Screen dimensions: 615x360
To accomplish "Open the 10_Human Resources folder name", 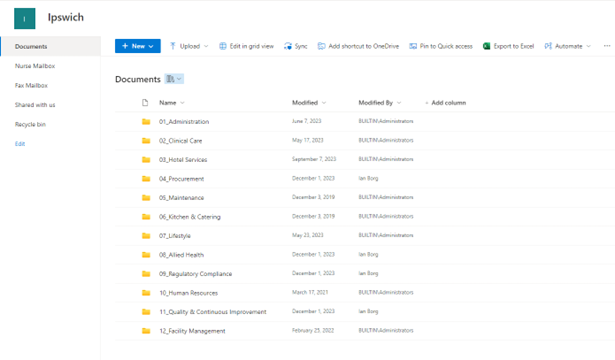I will coord(188,293).
